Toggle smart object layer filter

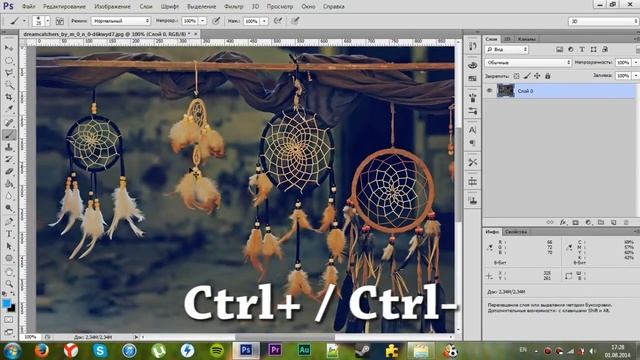tap(605, 49)
